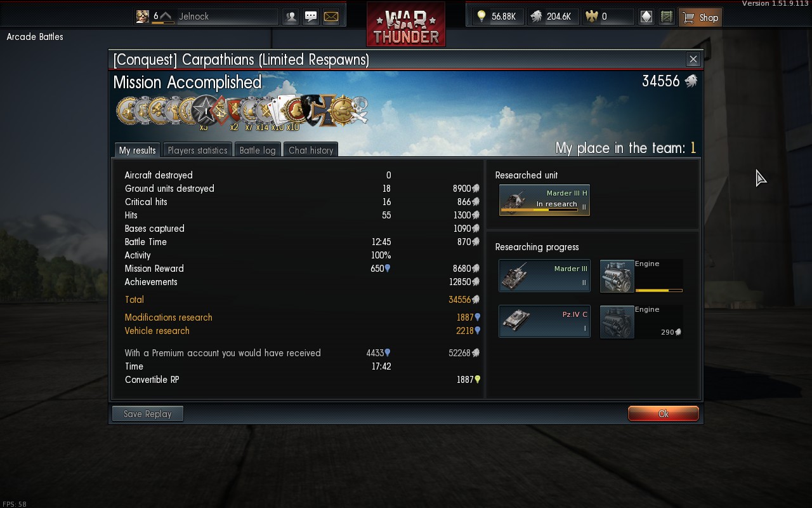
Task: View the Chat history tab
Action: (x=311, y=150)
